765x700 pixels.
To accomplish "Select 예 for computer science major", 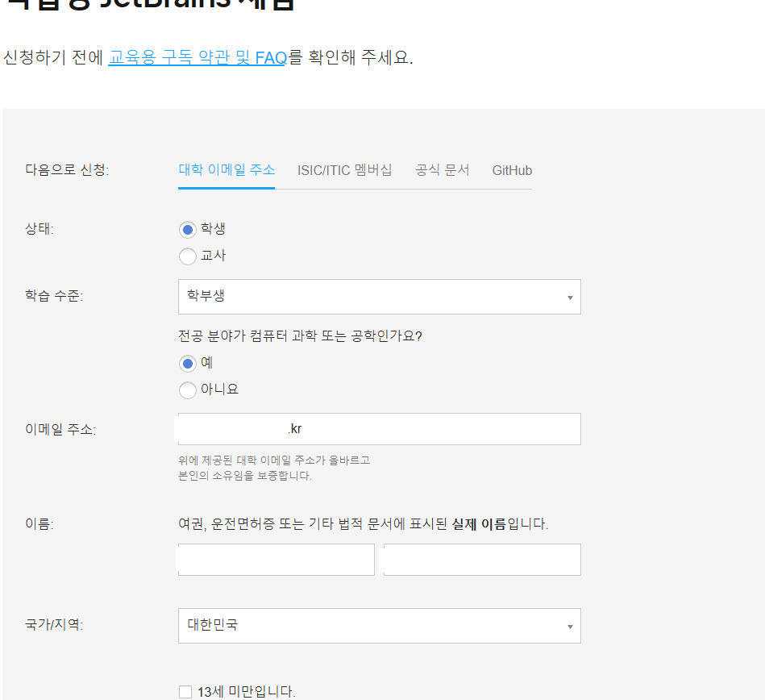I will point(188,363).
